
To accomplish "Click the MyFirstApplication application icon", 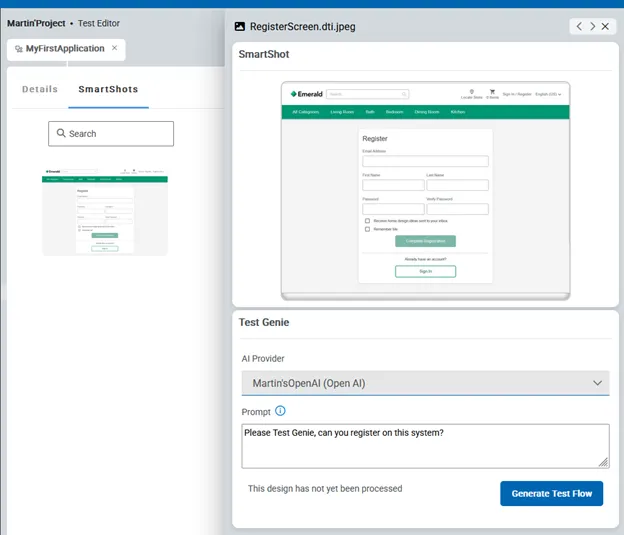I will [18, 49].
